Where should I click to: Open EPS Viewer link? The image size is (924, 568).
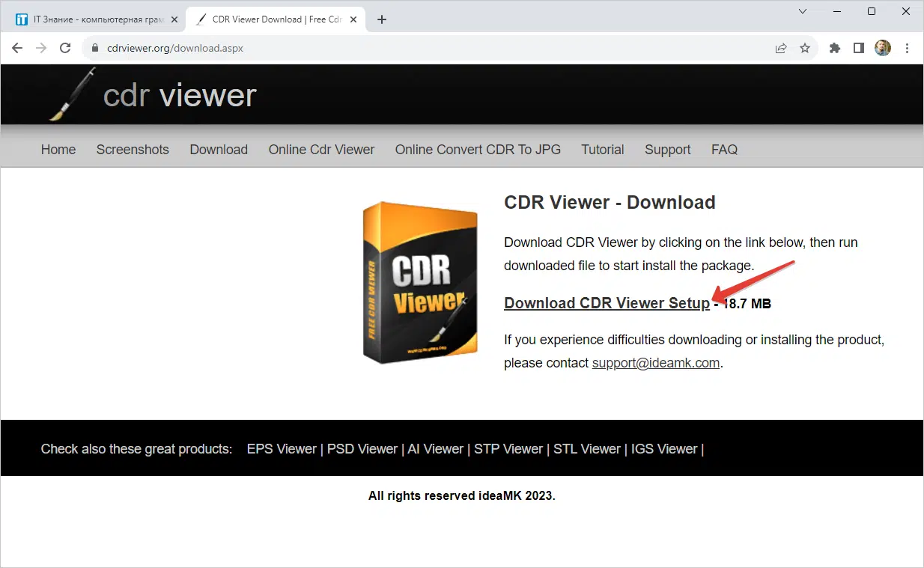pos(282,449)
